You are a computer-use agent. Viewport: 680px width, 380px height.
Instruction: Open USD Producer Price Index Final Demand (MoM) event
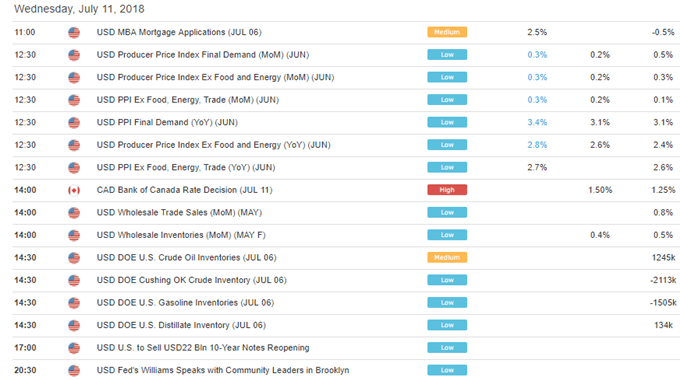(203, 55)
